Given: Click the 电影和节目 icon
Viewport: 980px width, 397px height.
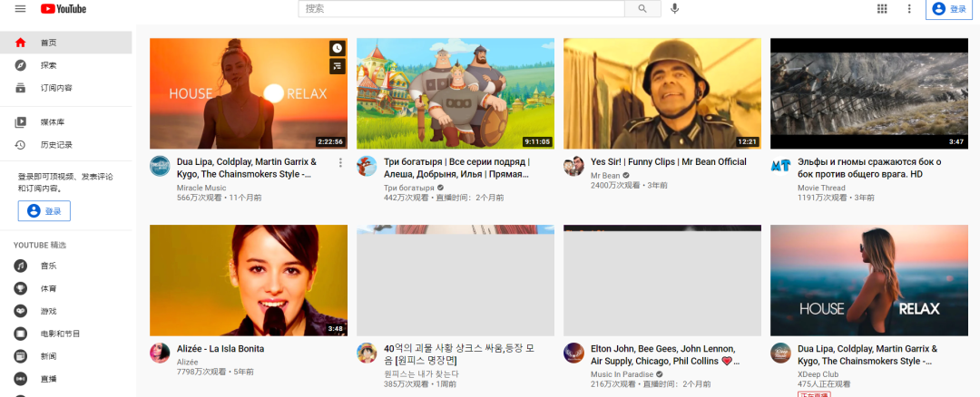Looking at the screenshot, I should coord(21,334).
